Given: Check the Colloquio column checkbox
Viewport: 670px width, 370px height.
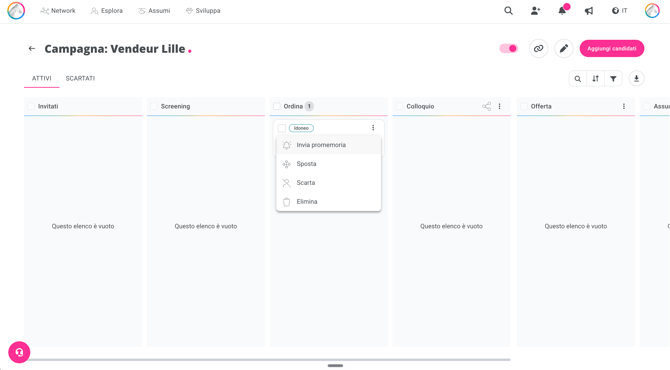Looking at the screenshot, I should click(x=400, y=106).
